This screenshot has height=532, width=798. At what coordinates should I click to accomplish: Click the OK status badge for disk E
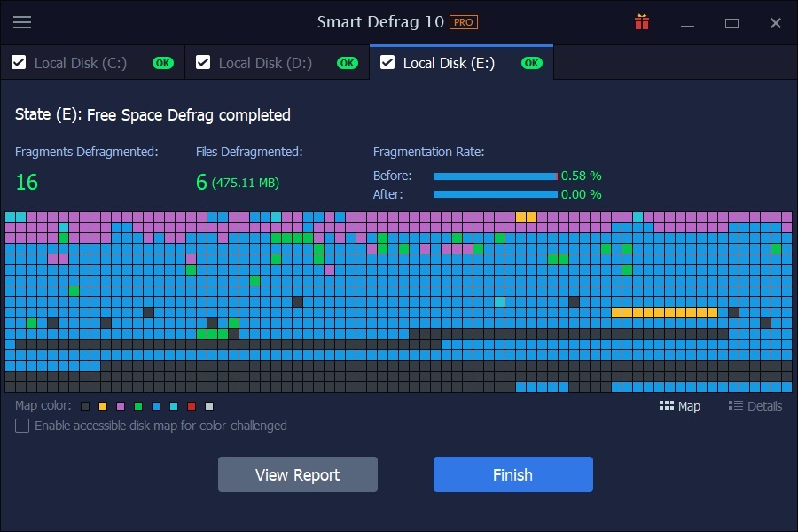coord(532,63)
